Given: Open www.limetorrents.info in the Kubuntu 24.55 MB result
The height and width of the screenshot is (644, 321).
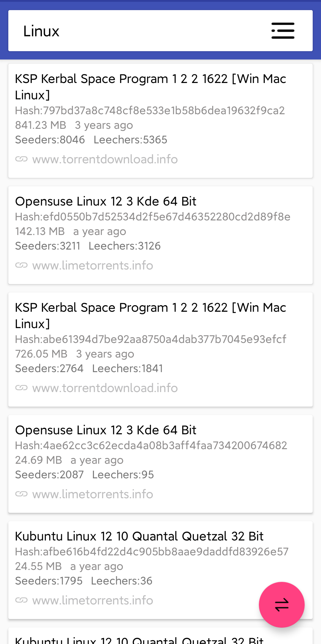Looking at the screenshot, I should tap(93, 600).
